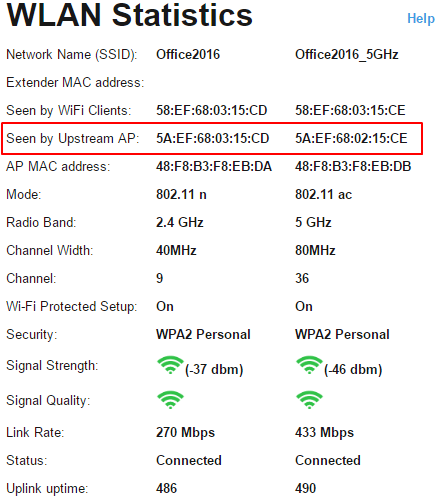Click upstream AP MAC 5A:EF:68:02:15:CE
The image size is (446, 500).
click(351, 138)
